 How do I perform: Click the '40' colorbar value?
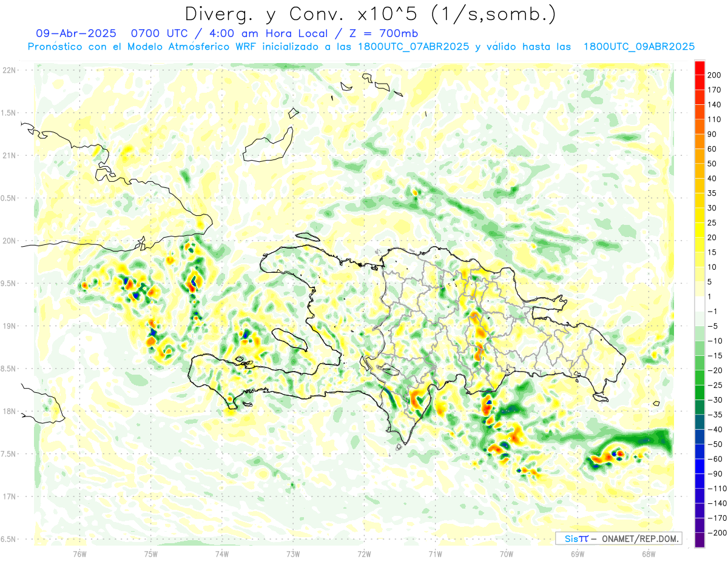point(712,178)
